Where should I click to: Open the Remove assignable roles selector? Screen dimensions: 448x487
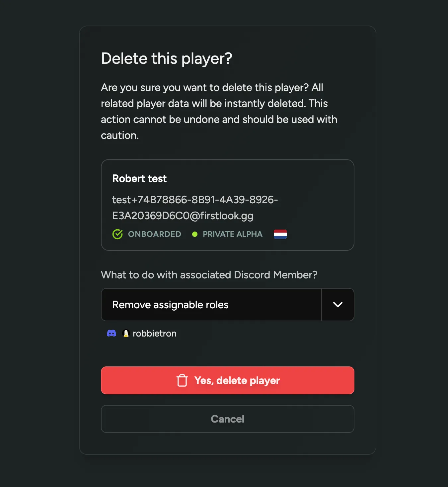(211, 305)
